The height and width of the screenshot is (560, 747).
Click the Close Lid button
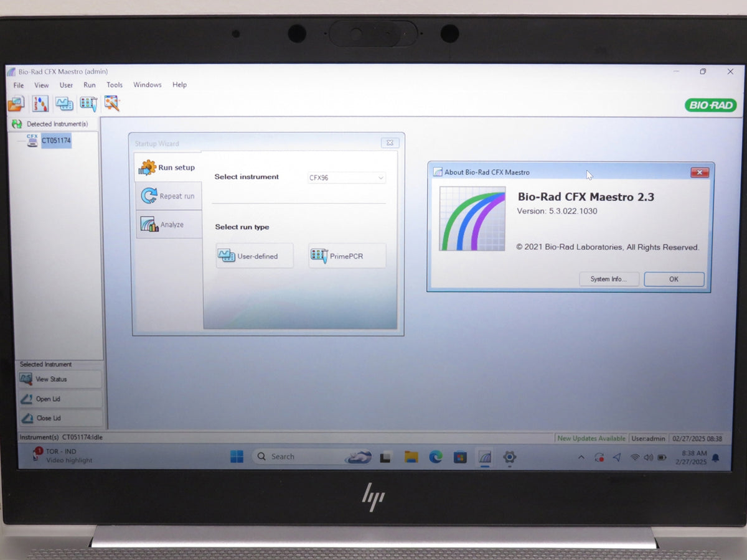(60, 418)
